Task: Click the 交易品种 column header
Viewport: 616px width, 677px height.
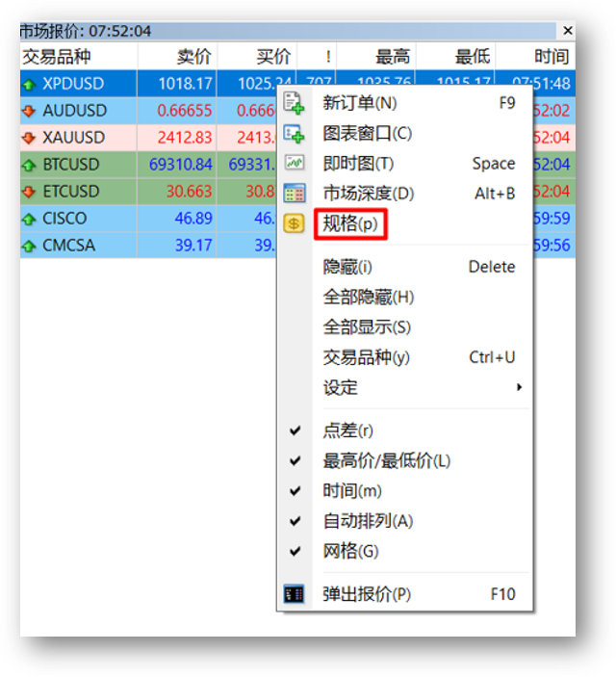Action: point(79,57)
